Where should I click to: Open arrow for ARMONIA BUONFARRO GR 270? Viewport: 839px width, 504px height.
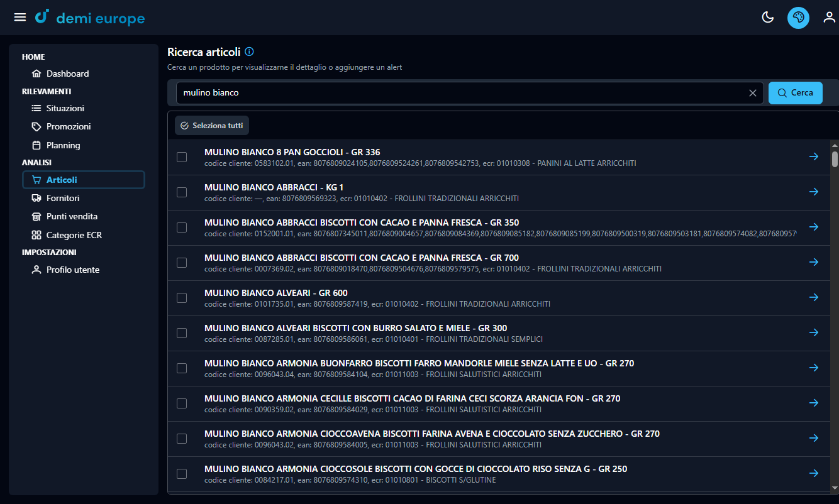pos(814,368)
